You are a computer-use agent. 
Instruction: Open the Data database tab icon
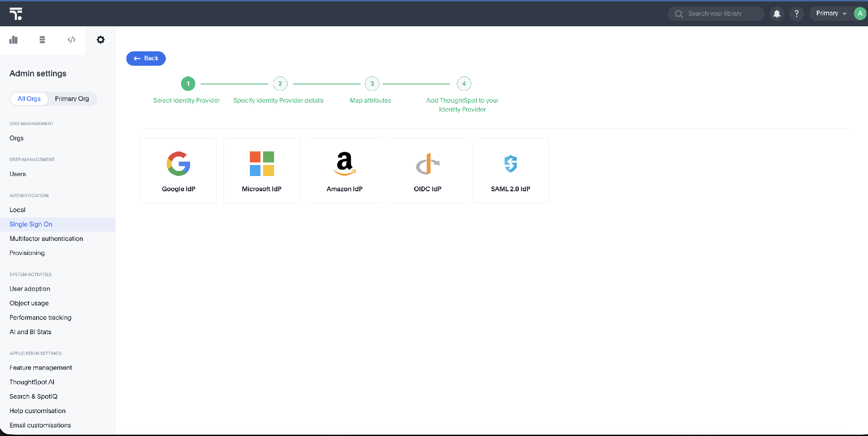point(42,40)
